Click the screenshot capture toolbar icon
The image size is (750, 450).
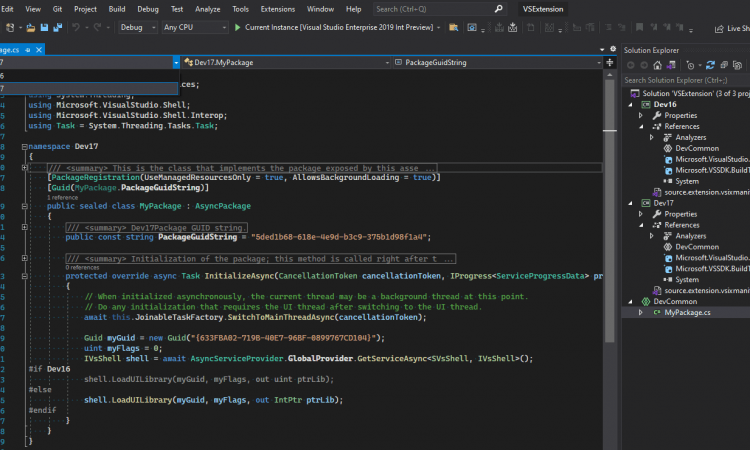click(x=472, y=27)
